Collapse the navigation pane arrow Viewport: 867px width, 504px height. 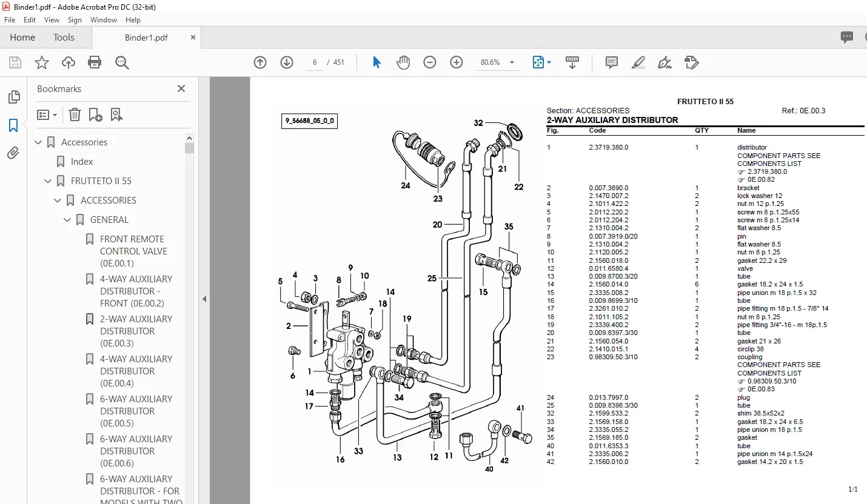(204, 299)
